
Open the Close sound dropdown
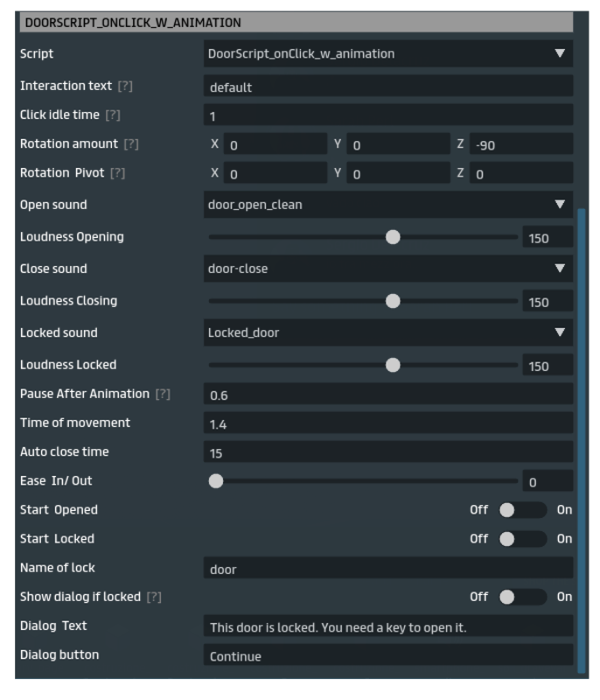click(387, 269)
